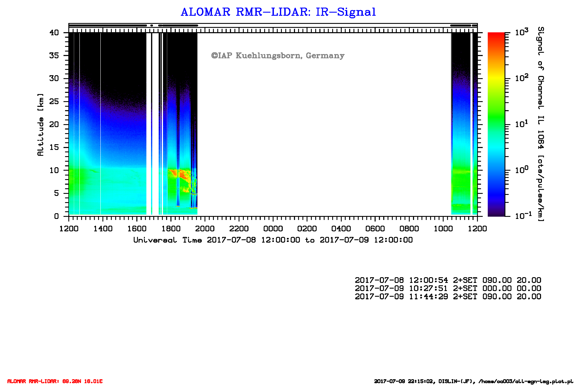
Task: Click the log line 2017-07-09 10:27:51
Action: pyautogui.click(x=448, y=288)
